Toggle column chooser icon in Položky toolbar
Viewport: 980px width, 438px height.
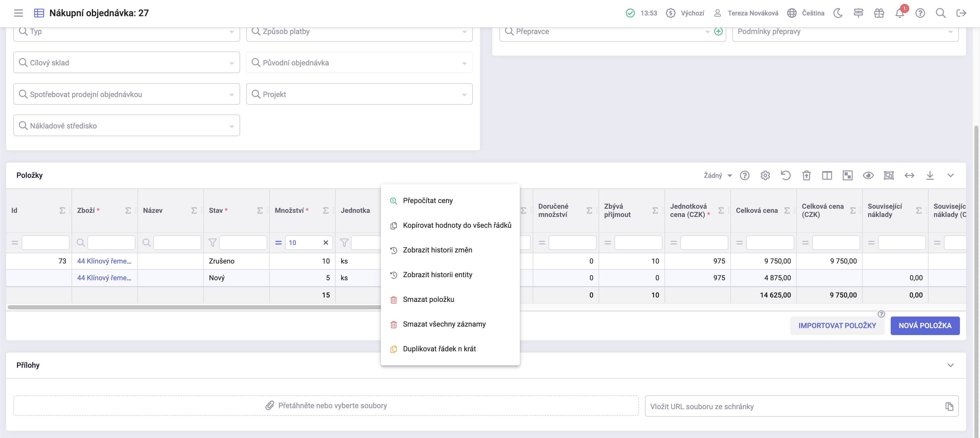827,176
